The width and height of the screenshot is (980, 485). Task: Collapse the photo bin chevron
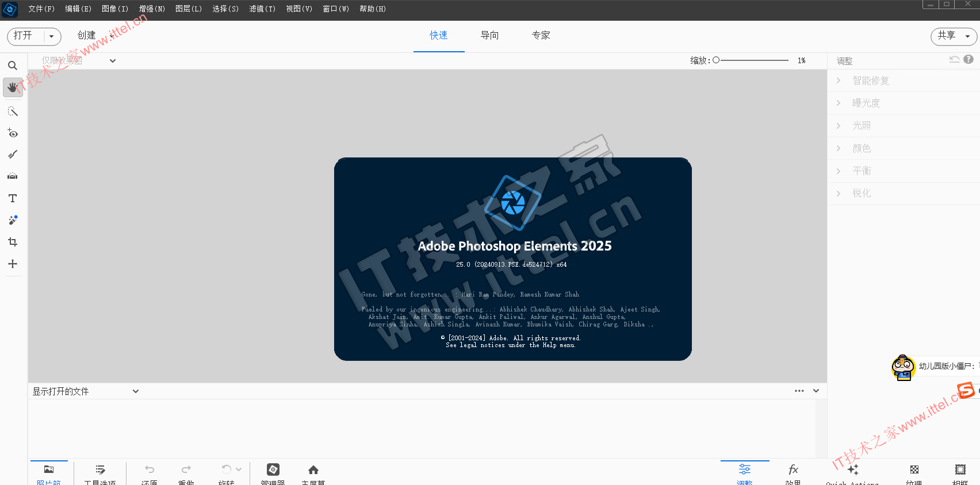[816, 391]
